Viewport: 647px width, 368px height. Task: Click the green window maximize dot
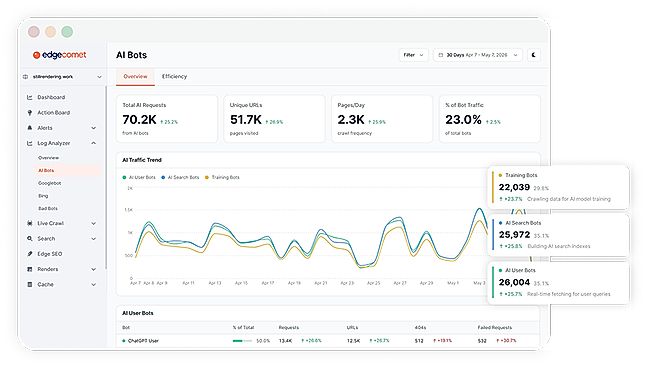click(x=67, y=32)
